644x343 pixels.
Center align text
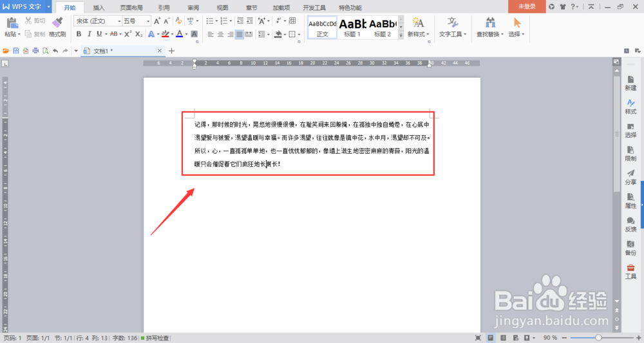[x=220, y=34]
